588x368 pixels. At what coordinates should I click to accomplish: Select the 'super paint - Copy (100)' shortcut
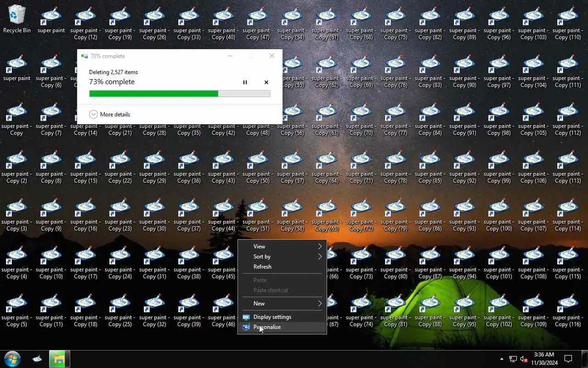point(499,214)
